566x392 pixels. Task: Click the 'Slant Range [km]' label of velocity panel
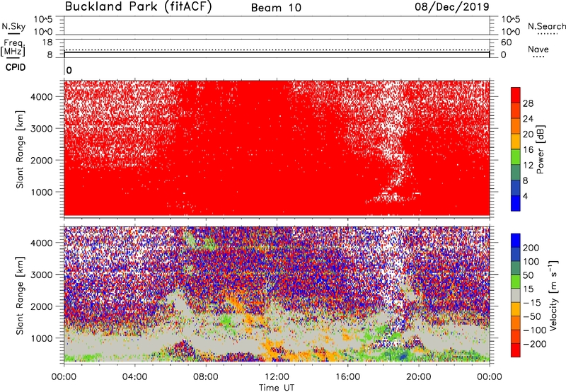[x=21, y=295]
